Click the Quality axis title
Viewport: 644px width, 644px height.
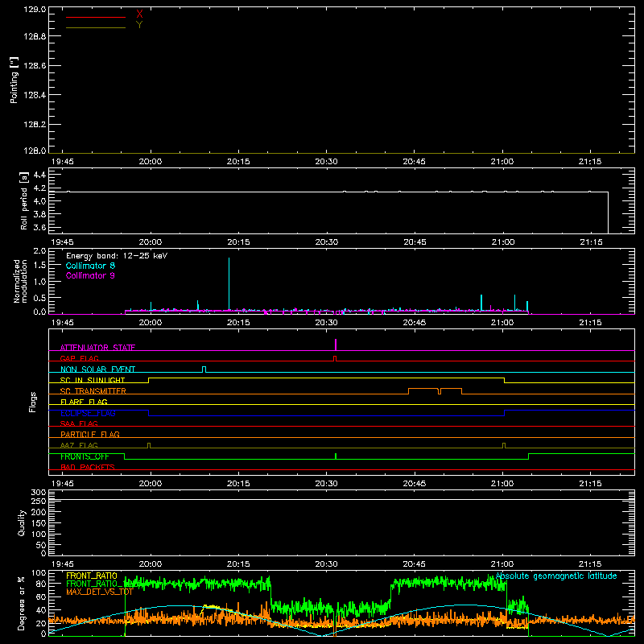coord(22,522)
